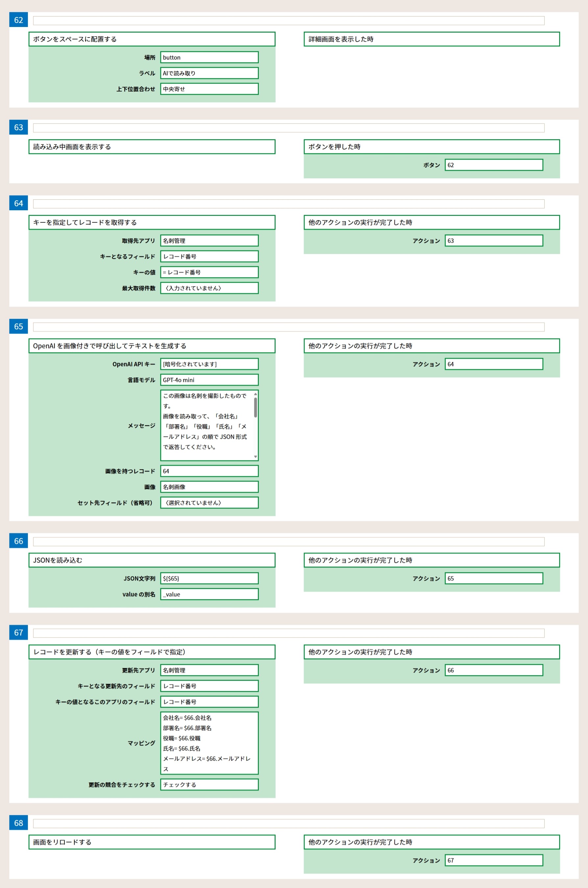588x888 pixels.
Task: Click the encrypted OpenAI API キー field
Action: (209, 364)
